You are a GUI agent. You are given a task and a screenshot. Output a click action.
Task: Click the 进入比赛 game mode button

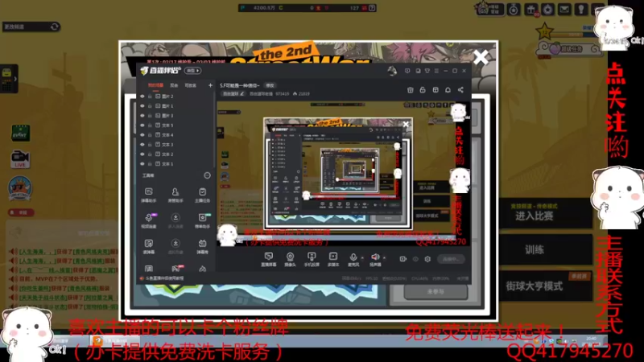[546, 213]
